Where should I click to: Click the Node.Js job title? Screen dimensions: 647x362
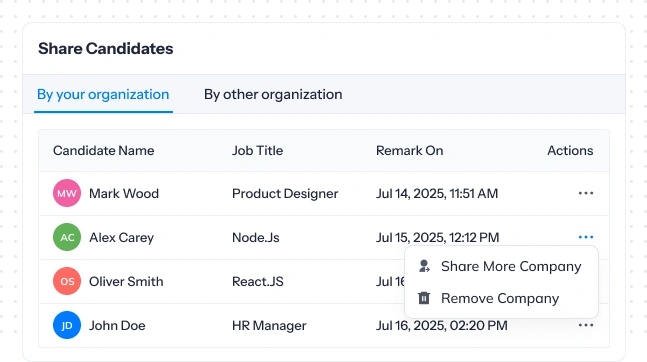(x=256, y=238)
